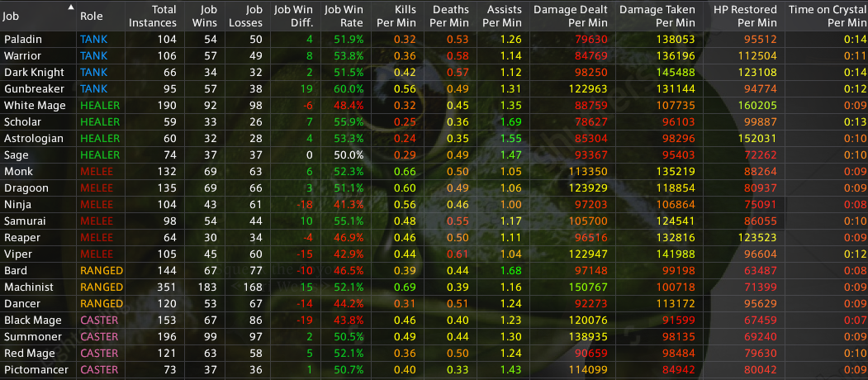Select the Machinist job name
Image resolution: width=868 pixels, height=380 pixels.
29,287
